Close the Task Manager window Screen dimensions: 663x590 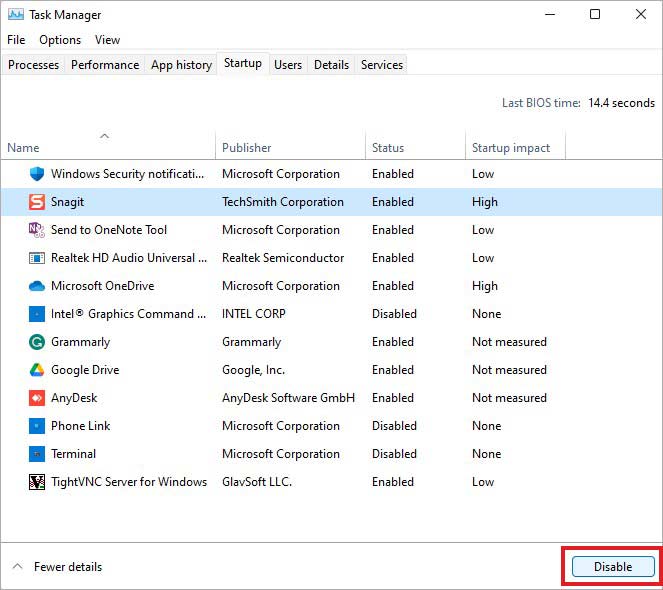click(x=641, y=15)
